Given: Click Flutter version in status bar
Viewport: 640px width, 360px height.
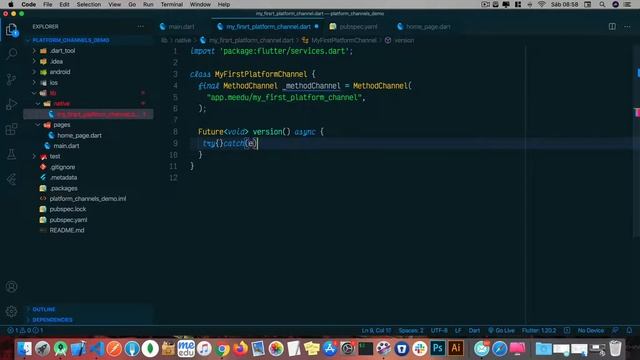Looking at the screenshot, I should click(539, 330).
